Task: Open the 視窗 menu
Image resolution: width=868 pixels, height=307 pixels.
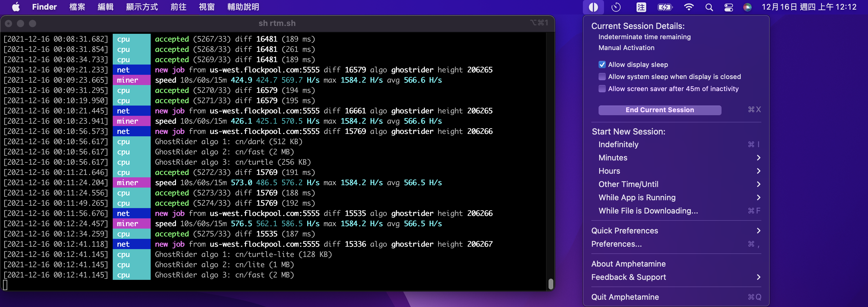Action: (x=206, y=7)
